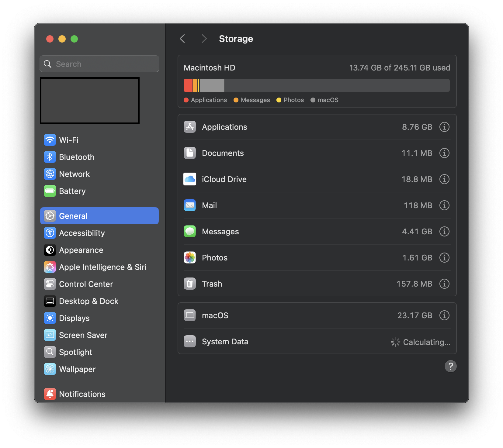Open Accessibility settings

pos(99,233)
